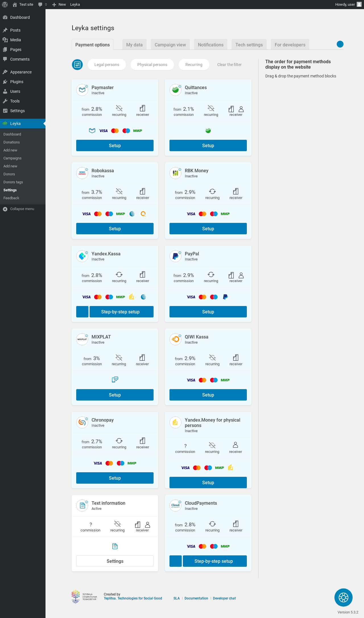Open Tools in the sidebar
364x618 pixels.
[23, 101]
